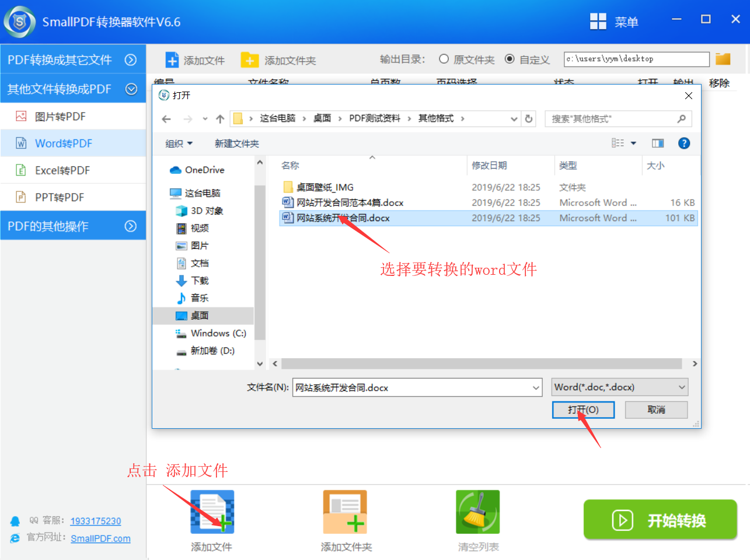Screen dimensions: 750x560
Task: Click the blue help question mark icon
Action: coord(684,143)
